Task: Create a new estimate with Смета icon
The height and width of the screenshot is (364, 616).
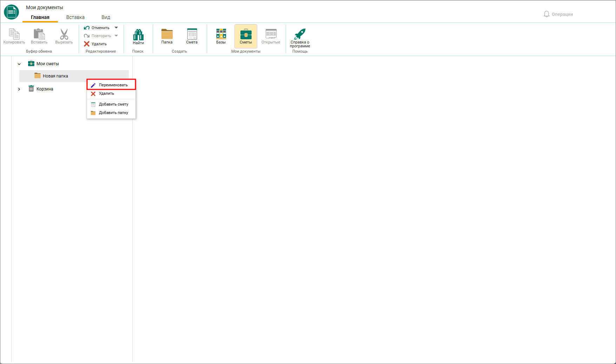Action: pos(192,34)
